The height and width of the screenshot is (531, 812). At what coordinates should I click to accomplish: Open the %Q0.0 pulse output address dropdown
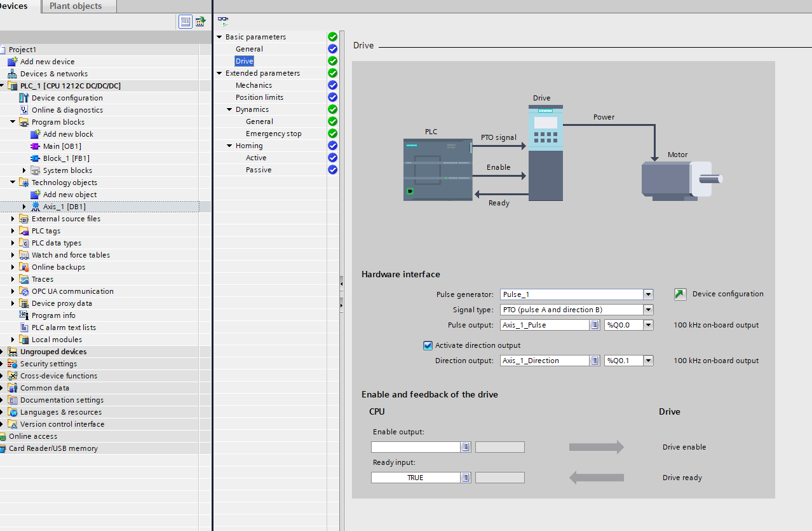point(648,325)
